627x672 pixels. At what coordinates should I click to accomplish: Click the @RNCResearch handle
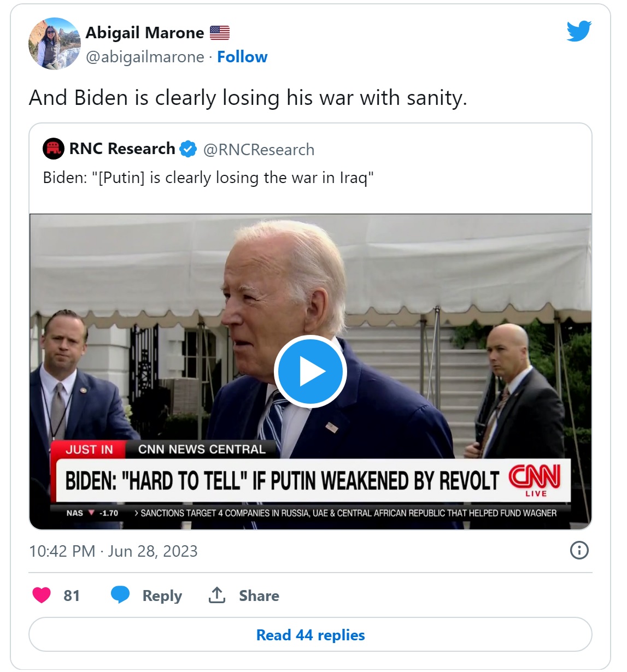259,150
